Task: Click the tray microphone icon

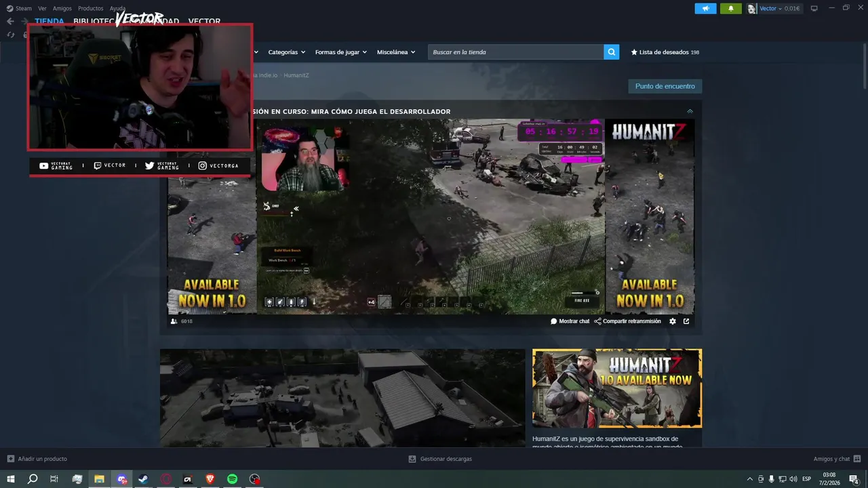Action: tap(771, 479)
